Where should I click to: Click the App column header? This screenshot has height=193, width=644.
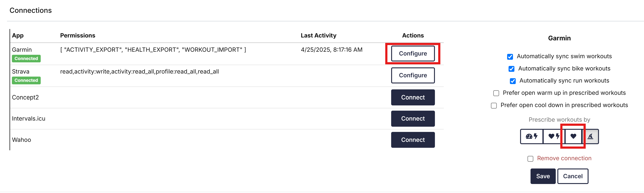coord(18,36)
